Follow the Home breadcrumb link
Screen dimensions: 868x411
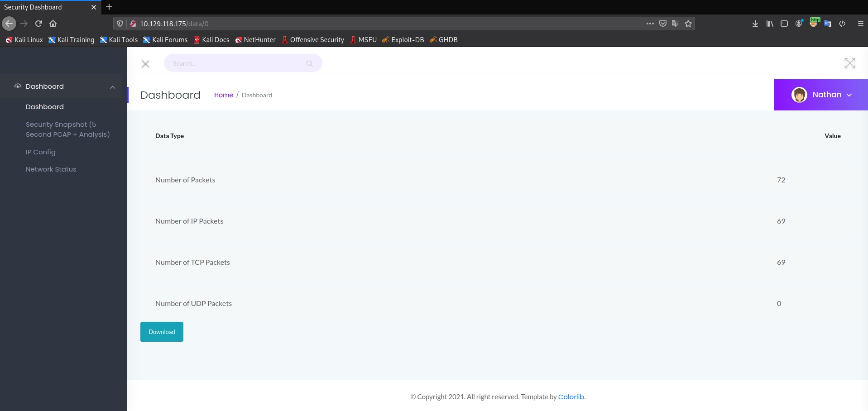[x=223, y=95]
